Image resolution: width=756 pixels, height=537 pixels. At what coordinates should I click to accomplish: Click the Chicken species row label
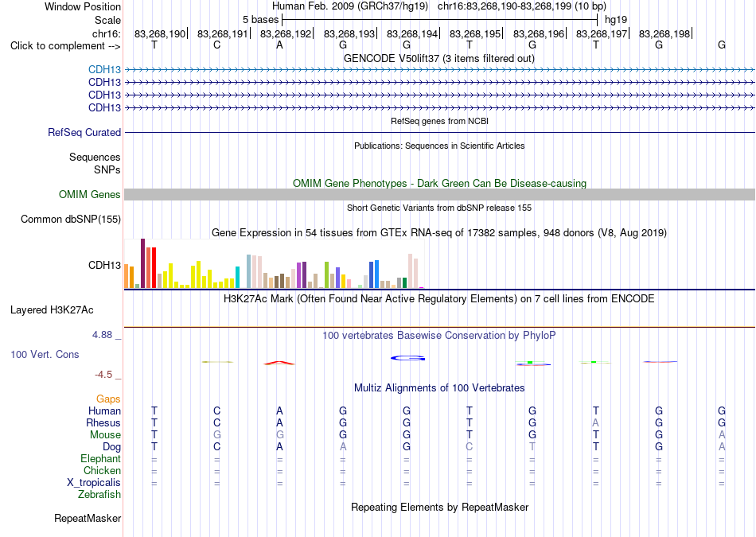click(x=102, y=471)
